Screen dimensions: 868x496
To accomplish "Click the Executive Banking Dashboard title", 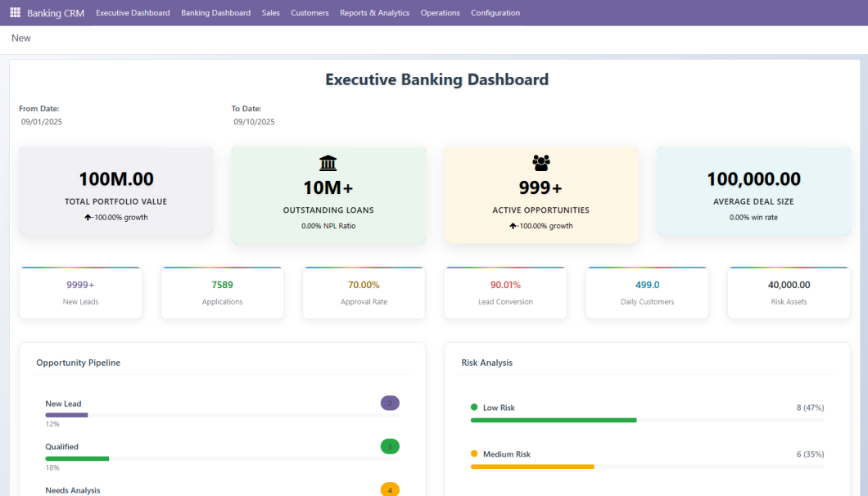I will point(436,79).
